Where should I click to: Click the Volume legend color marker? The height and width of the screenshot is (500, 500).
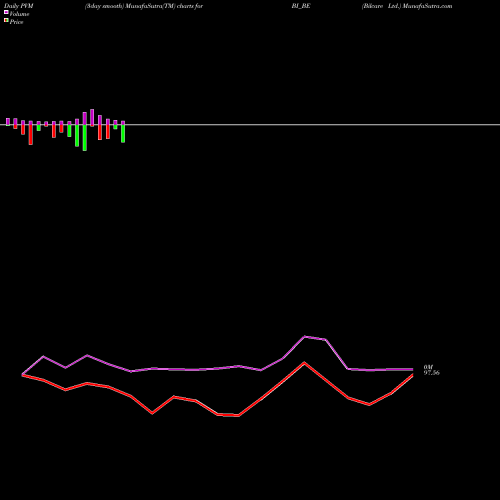6,12
